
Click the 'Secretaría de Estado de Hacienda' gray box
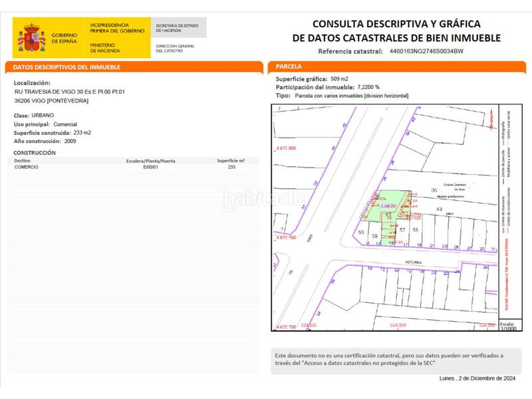(x=179, y=27)
